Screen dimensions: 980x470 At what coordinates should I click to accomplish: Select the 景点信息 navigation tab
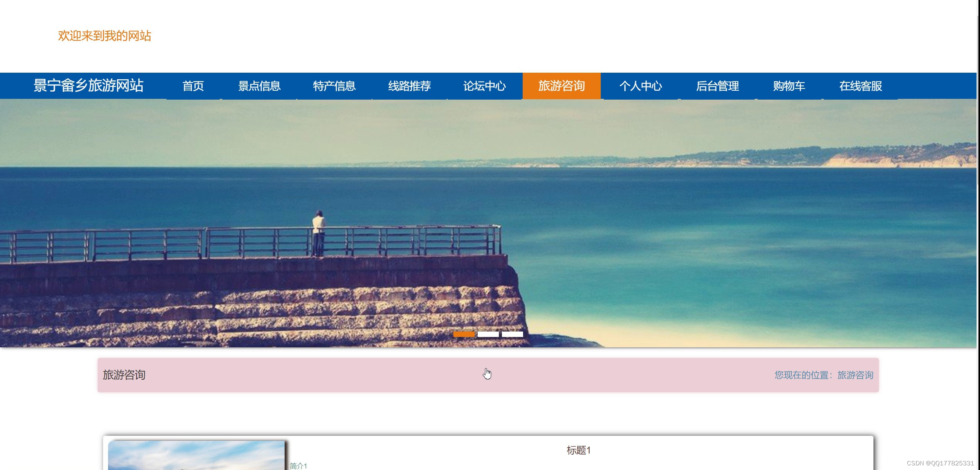(259, 86)
